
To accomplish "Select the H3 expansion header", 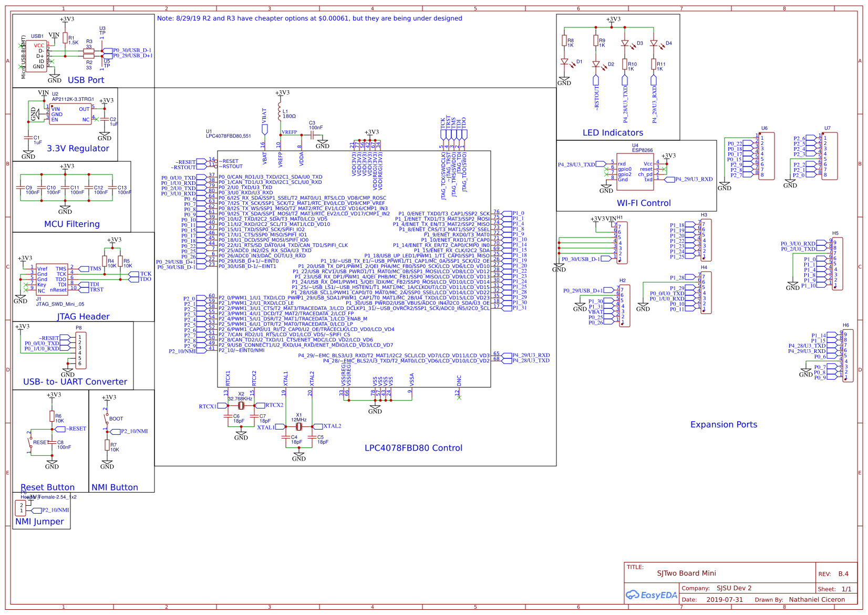I will tap(707, 240).
